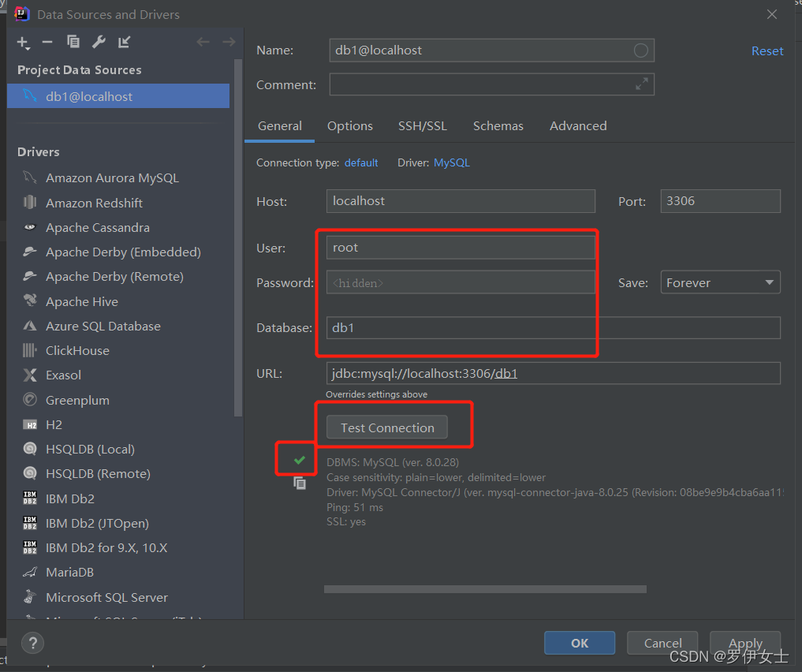
Task: Change the connection type via the default link
Action: click(x=361, y=162)
